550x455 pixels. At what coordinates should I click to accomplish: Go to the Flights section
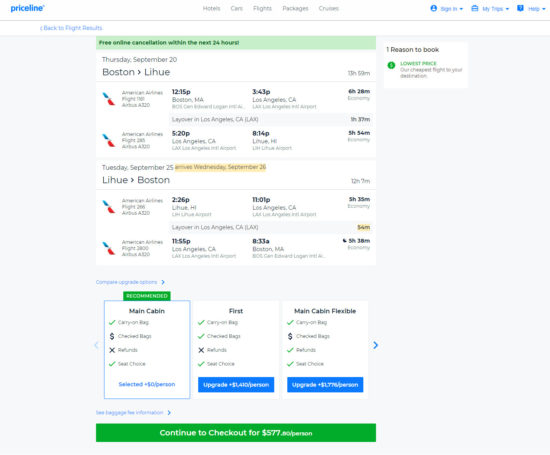[x=262, y=8]
